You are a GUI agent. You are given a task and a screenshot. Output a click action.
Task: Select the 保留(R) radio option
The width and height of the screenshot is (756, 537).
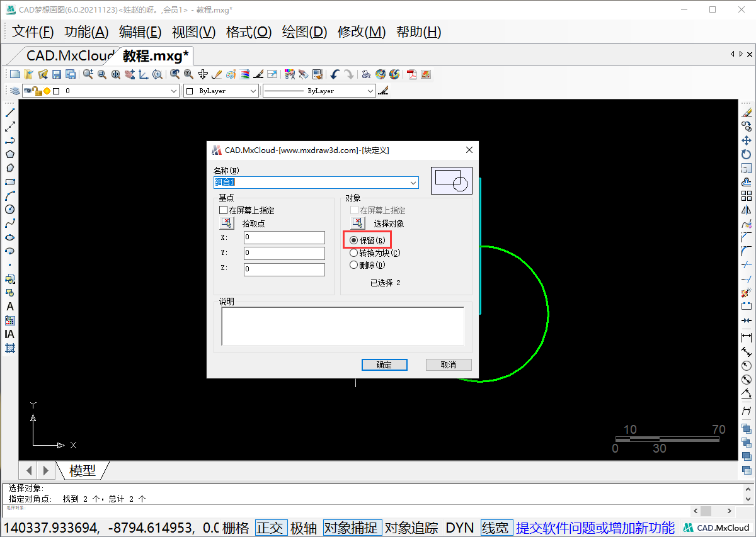pos(367,240)
